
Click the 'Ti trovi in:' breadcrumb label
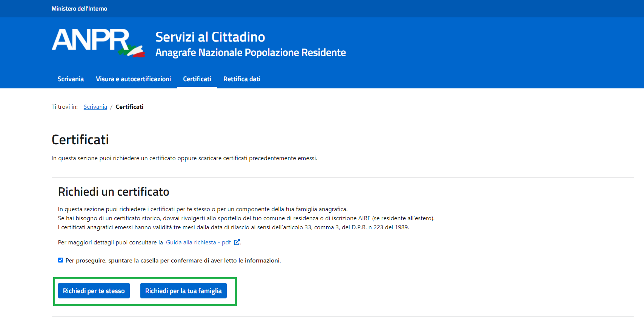(65, 107)
